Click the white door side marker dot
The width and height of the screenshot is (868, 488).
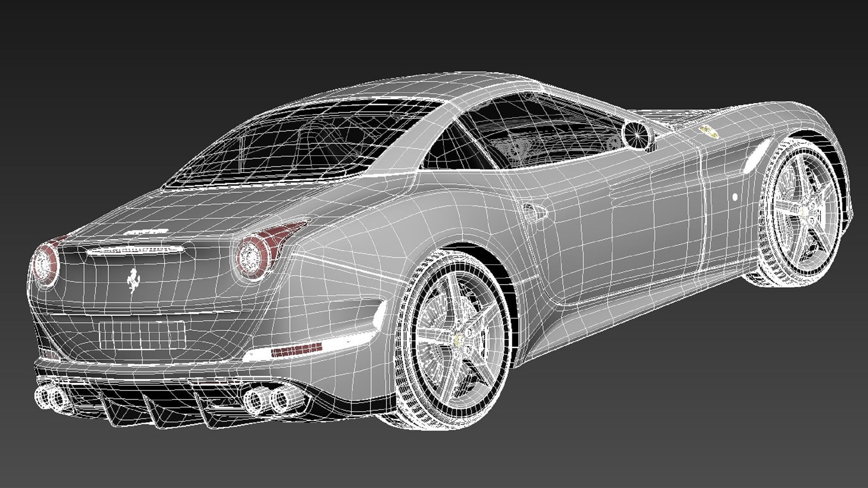[x=735, y=197]
